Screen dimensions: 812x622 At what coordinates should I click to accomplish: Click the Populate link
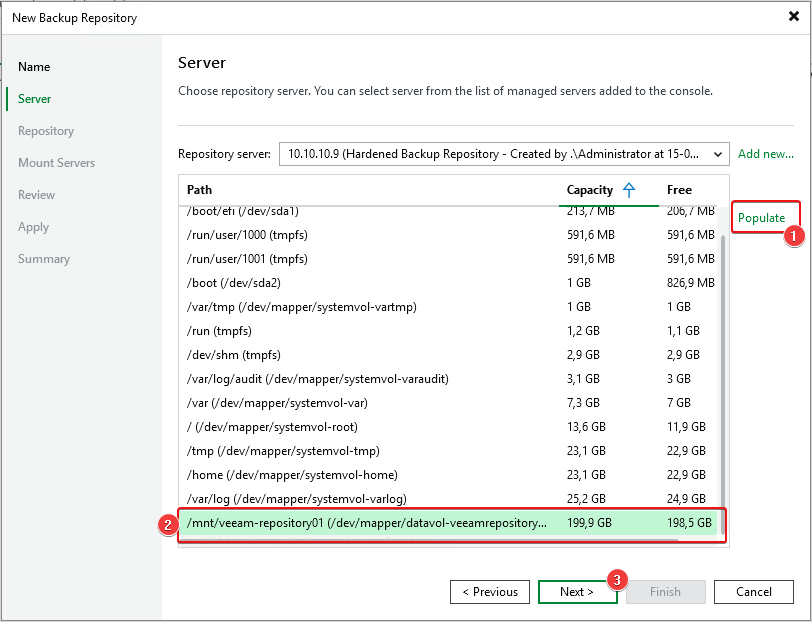click(761, 218)
